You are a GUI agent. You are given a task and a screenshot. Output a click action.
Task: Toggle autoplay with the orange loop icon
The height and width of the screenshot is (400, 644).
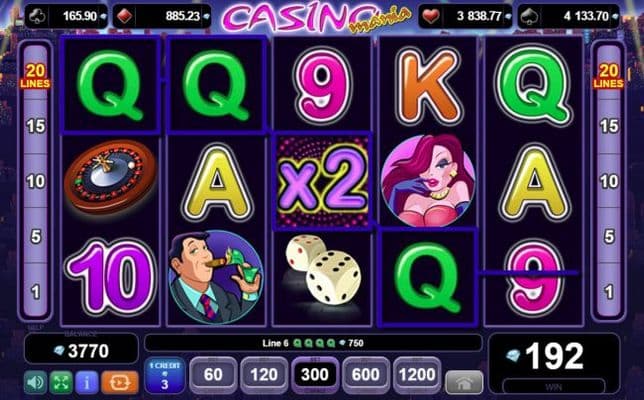120,382
